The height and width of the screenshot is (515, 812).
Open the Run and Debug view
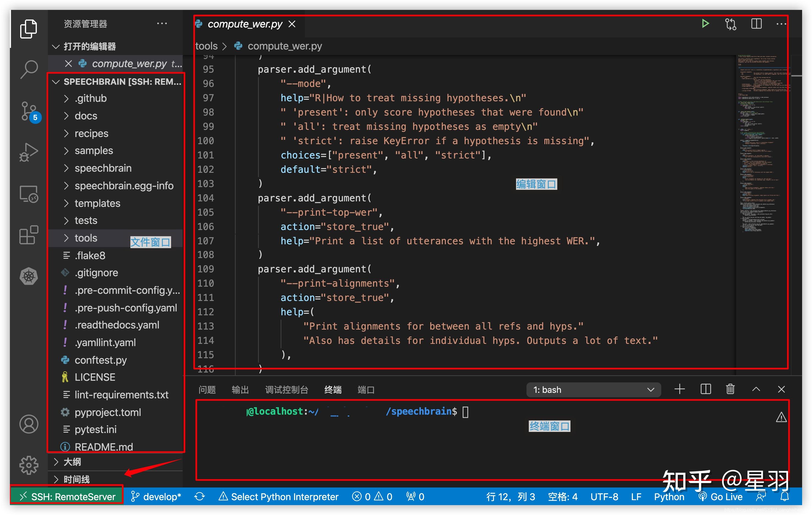coord(29,152)
